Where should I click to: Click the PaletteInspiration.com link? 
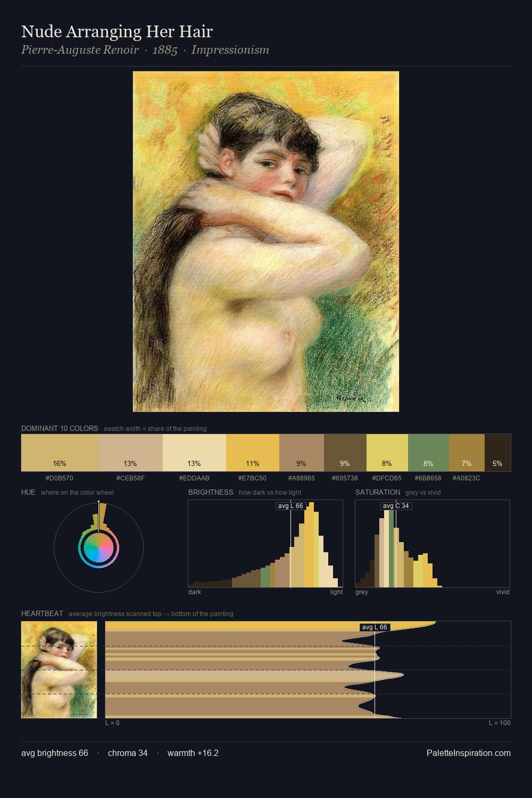point(469,753)
